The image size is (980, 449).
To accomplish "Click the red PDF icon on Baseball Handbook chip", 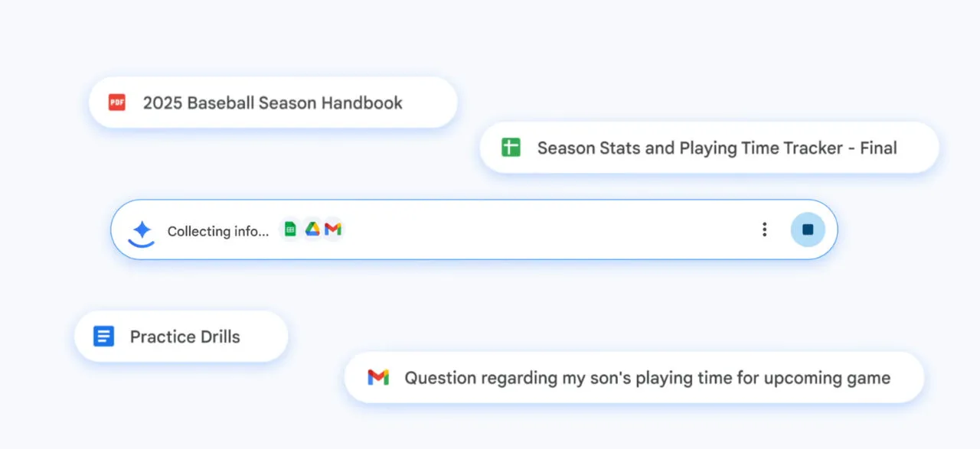I will (116, 102).
